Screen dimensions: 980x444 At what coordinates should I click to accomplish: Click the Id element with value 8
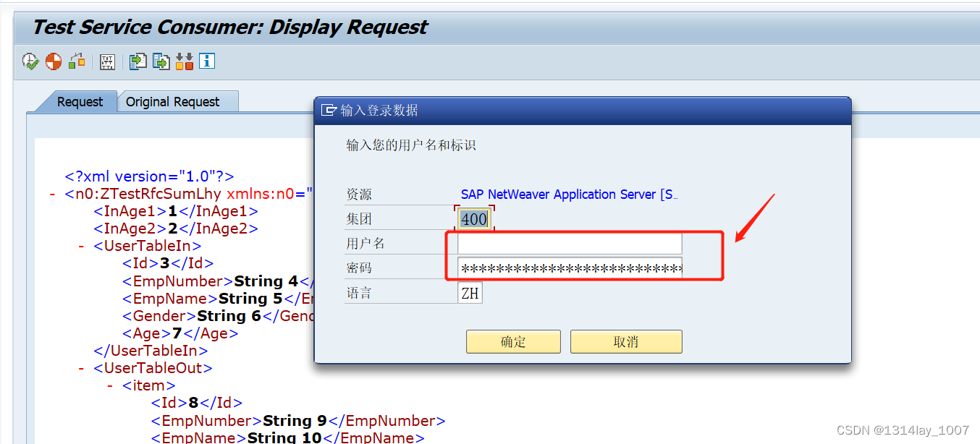pos(197,403)
